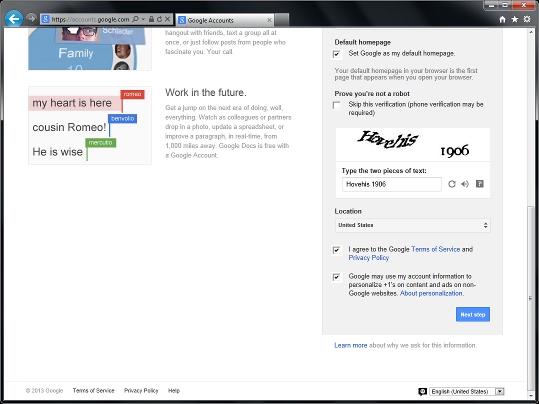Click the Google favicon in the address bar

point(45,19)
